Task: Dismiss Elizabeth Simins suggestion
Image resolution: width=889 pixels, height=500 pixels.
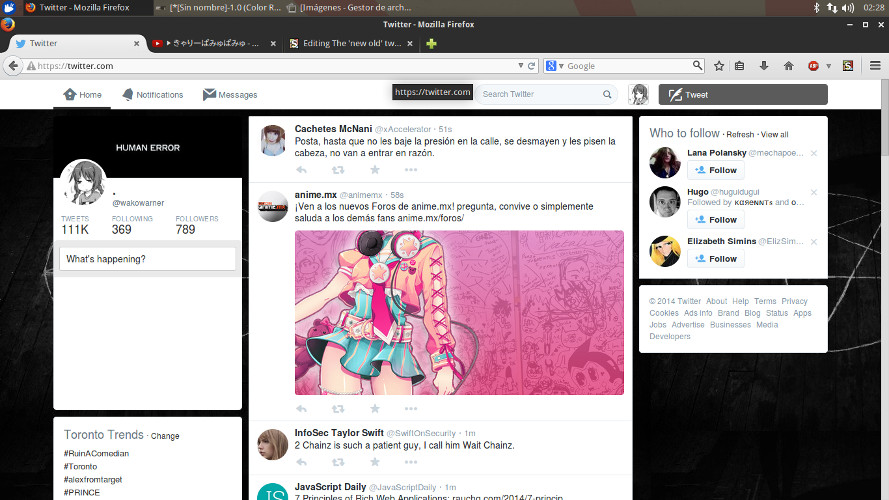Action: click(814, 241)
